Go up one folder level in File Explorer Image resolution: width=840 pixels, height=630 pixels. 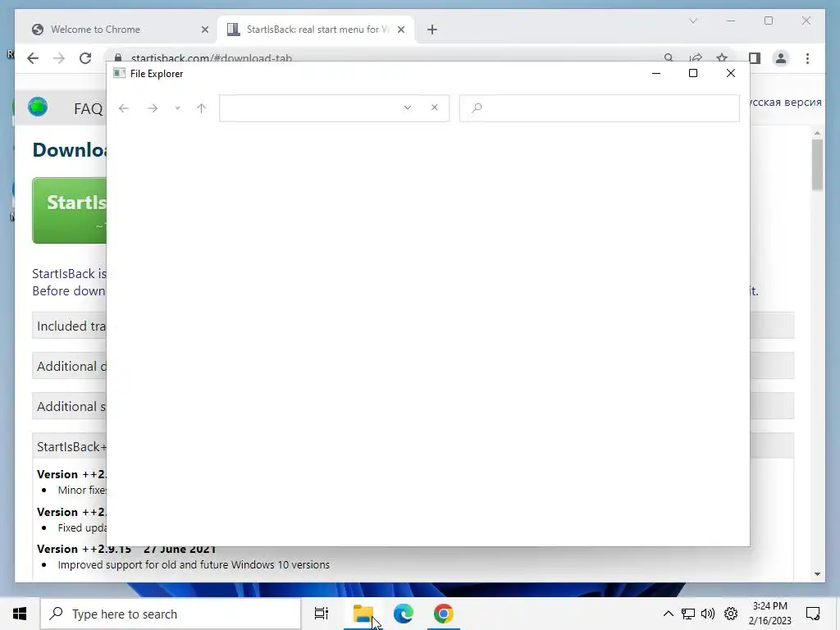202,108
